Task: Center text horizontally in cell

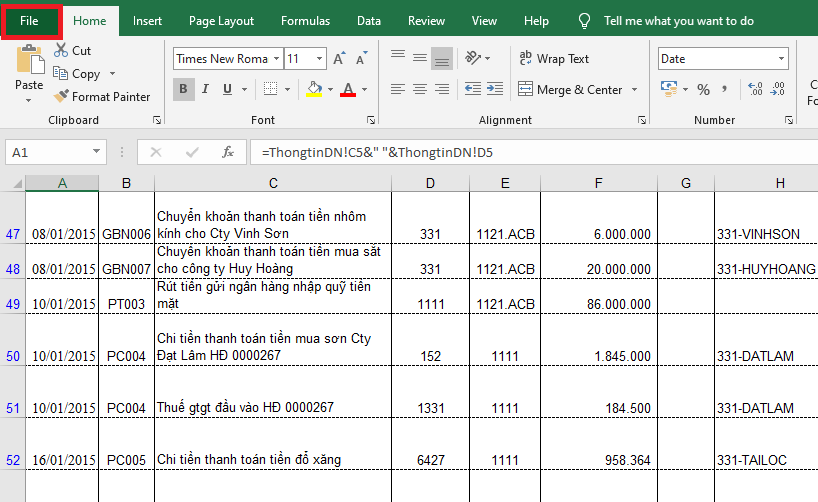Action: [x=420, y=90]
